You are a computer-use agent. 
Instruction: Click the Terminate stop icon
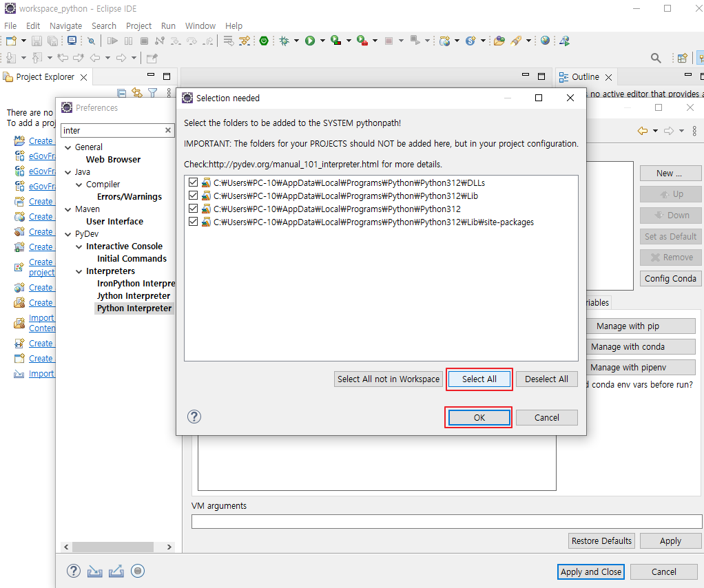[x=144, y=41]
